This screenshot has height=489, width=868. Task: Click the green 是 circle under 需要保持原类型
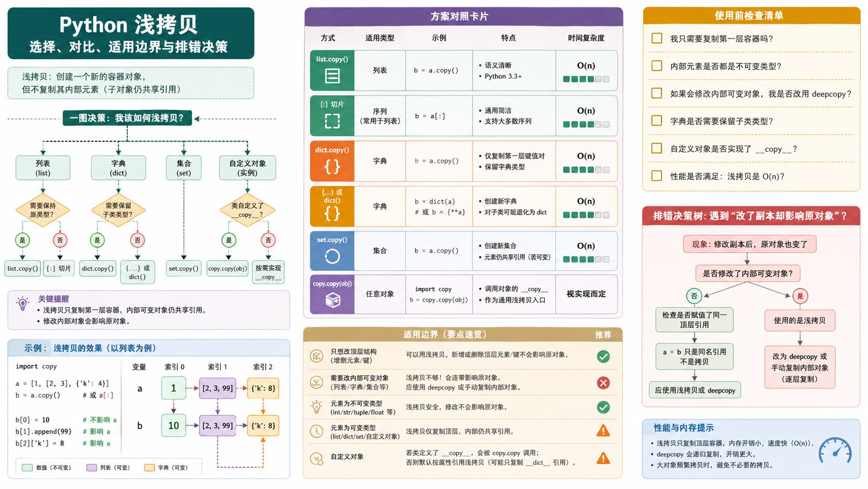[x=22, y=240]
